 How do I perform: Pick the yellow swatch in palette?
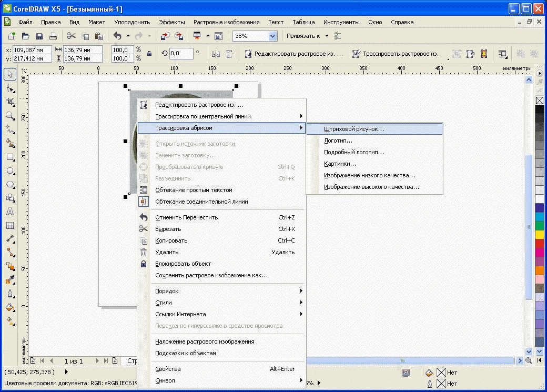click(x=539, y=234)
